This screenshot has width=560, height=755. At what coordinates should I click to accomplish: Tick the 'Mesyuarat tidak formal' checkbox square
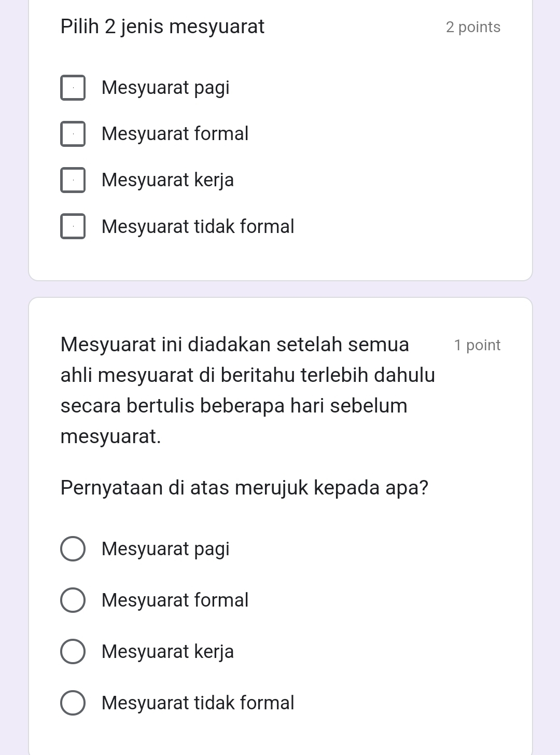click(x=73, y=226)
